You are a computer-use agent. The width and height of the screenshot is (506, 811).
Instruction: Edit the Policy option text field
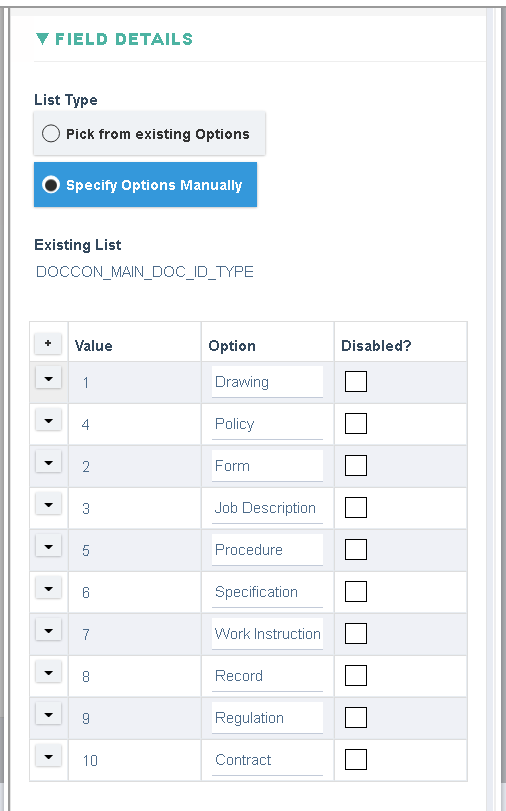(267, 424)
